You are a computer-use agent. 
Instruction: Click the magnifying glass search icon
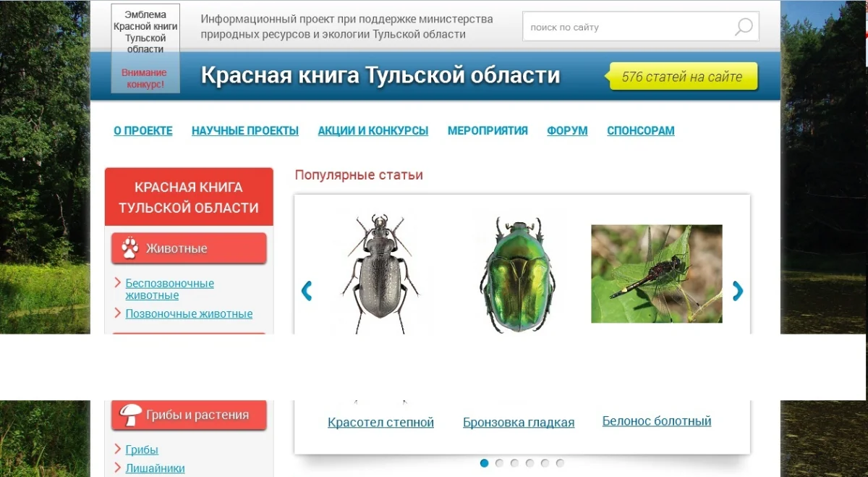click(x=744, y=28)
